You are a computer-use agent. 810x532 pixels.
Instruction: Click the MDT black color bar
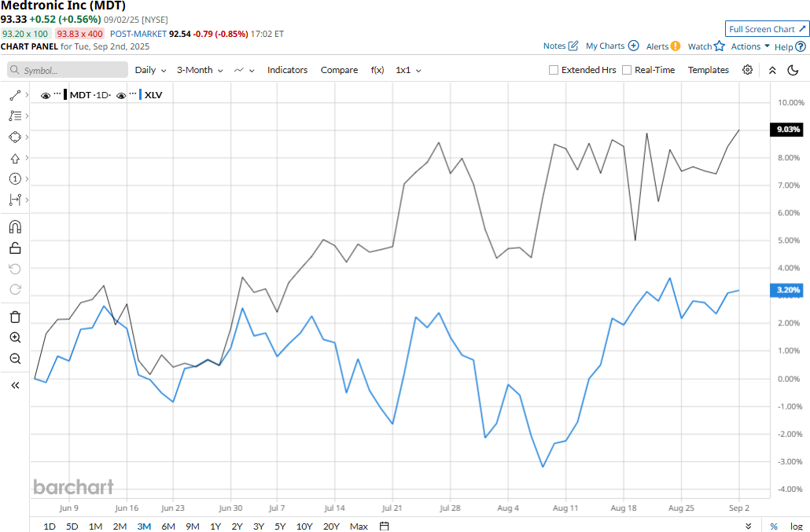point(65,95)
